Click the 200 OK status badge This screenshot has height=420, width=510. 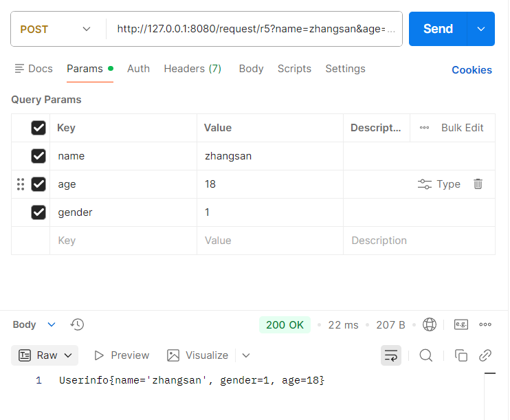(x=285, y=324)
